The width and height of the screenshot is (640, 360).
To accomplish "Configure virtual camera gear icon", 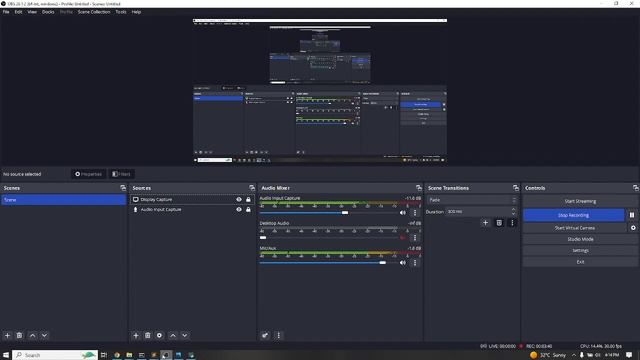I will click(633, 228).
